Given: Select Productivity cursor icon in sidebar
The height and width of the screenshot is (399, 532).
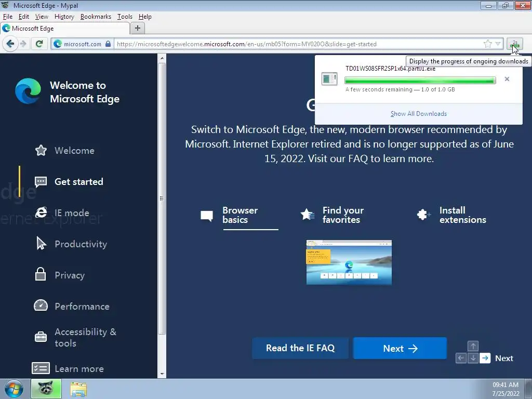Looking at the screenshot, I should 41,244.
